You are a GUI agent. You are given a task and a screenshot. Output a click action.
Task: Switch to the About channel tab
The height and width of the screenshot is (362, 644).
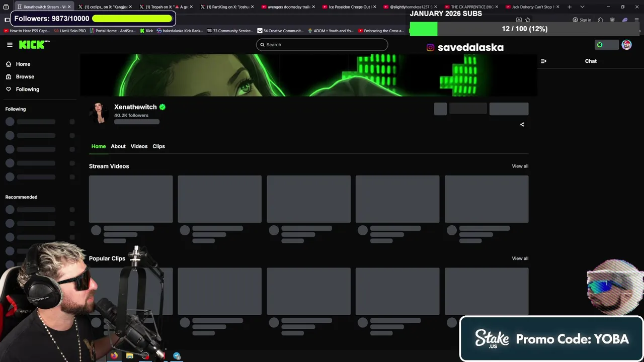[118, 146]
